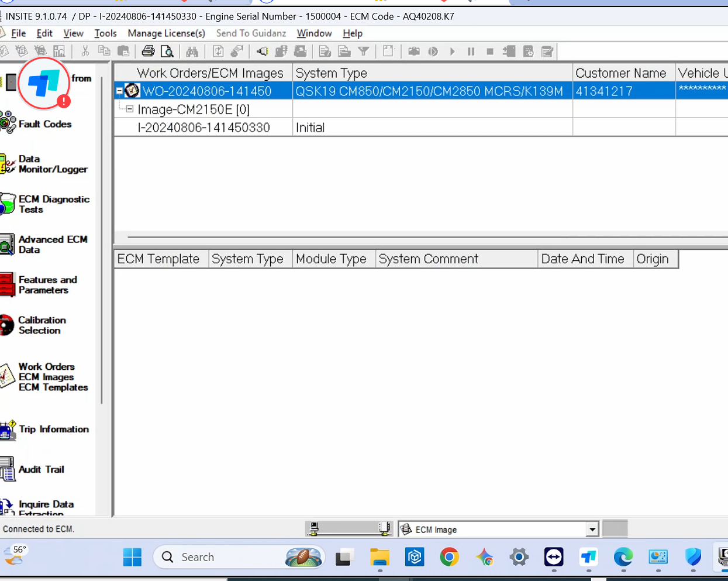Open the Edit menu
The height and width of the screenshot is (581, 728).
[x=44, y=33]
